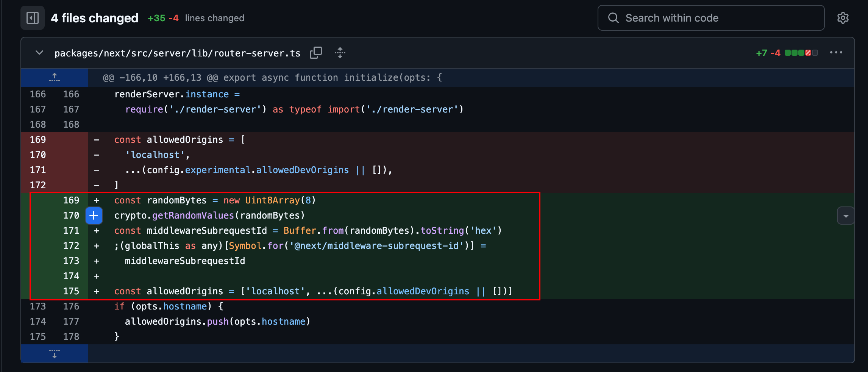This screenshot has width=868, height=372.
Task: Click the file name packages/next/src/server/lib/router-server.ts
Action: point(177,53)
